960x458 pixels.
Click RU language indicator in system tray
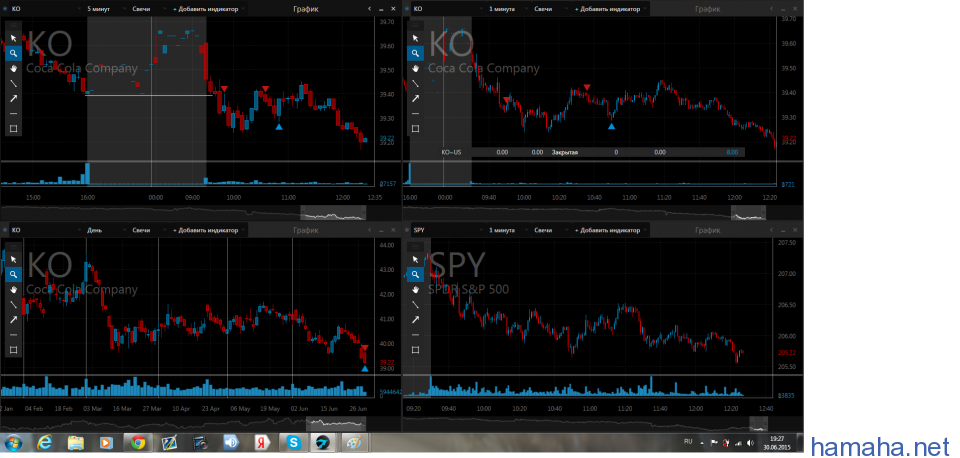tap(688, 441)
